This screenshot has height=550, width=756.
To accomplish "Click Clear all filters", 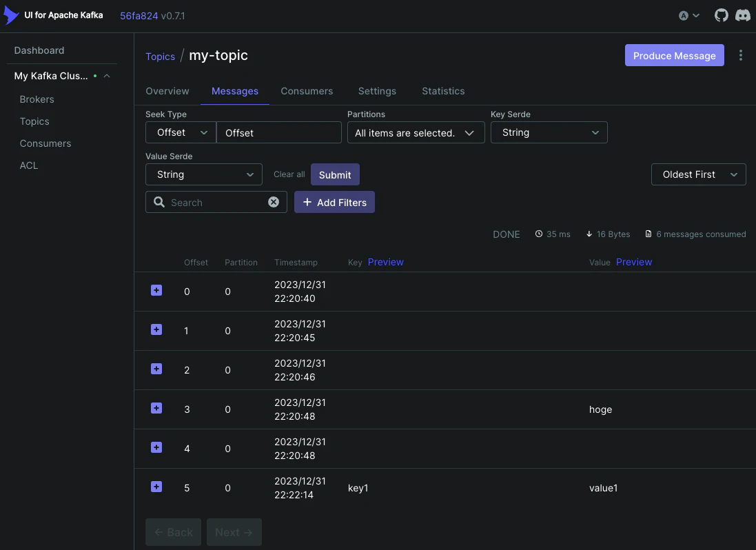I will point(289,174).
